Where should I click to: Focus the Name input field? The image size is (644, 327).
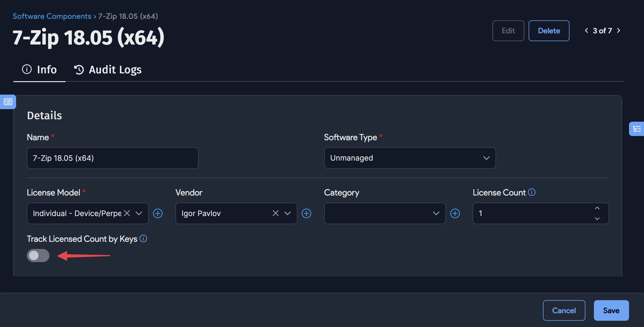[112, 158]
